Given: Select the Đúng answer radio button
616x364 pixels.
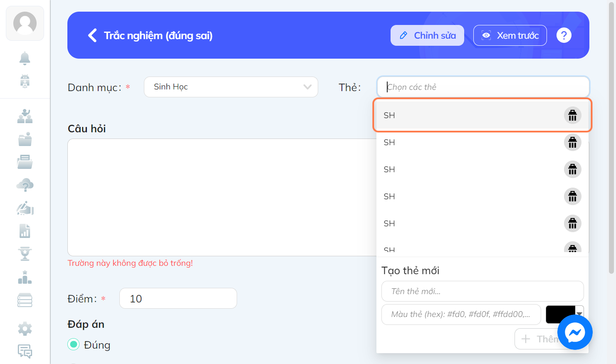Looking at the screenshot, I should tap(74, 344).
